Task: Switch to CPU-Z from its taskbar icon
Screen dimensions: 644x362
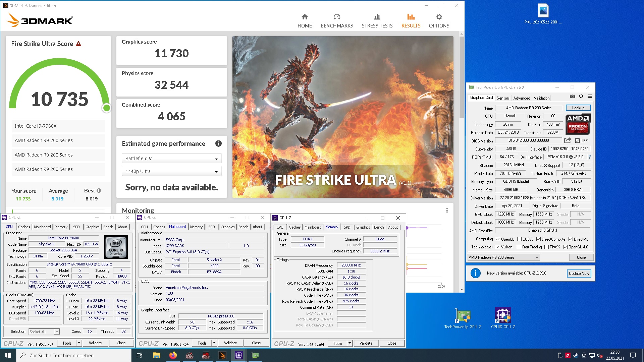Action: [x=239, y=355]
